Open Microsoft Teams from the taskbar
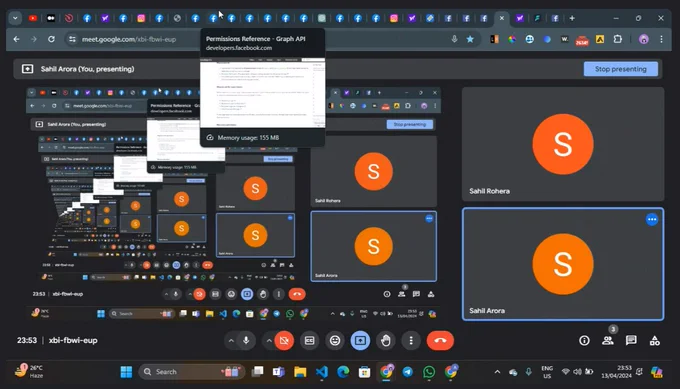 point(278,372)
